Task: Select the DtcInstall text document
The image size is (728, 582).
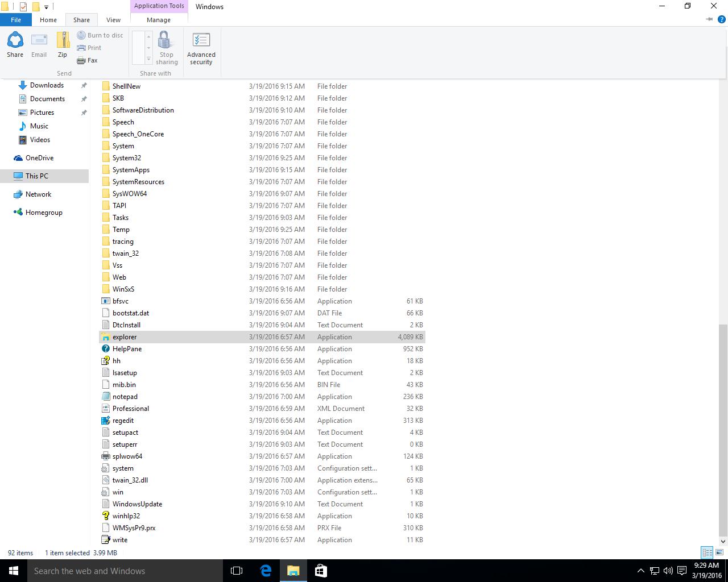Action: point(262,325)
